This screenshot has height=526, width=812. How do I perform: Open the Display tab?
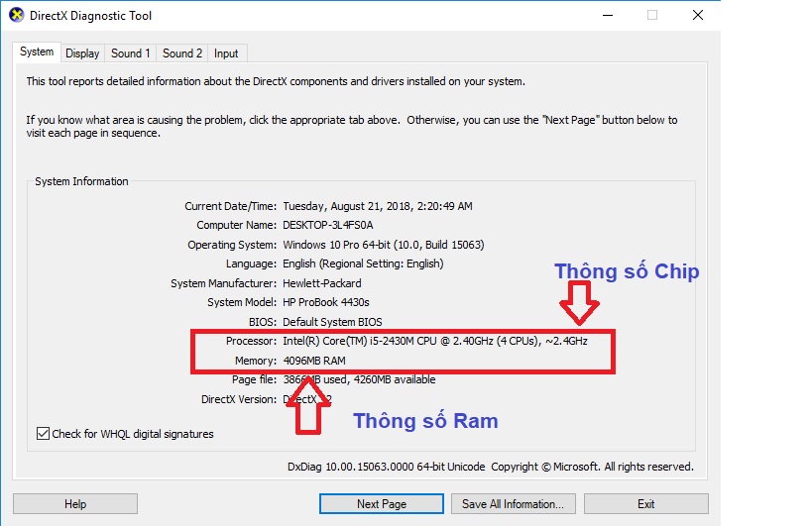tap(82, 53)
